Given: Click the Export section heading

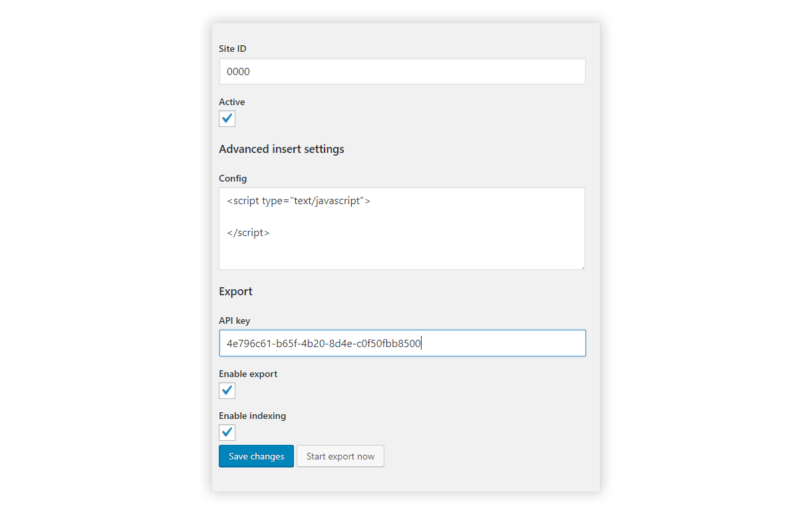Looking at the screenshot, I should [x=236, y=291].
